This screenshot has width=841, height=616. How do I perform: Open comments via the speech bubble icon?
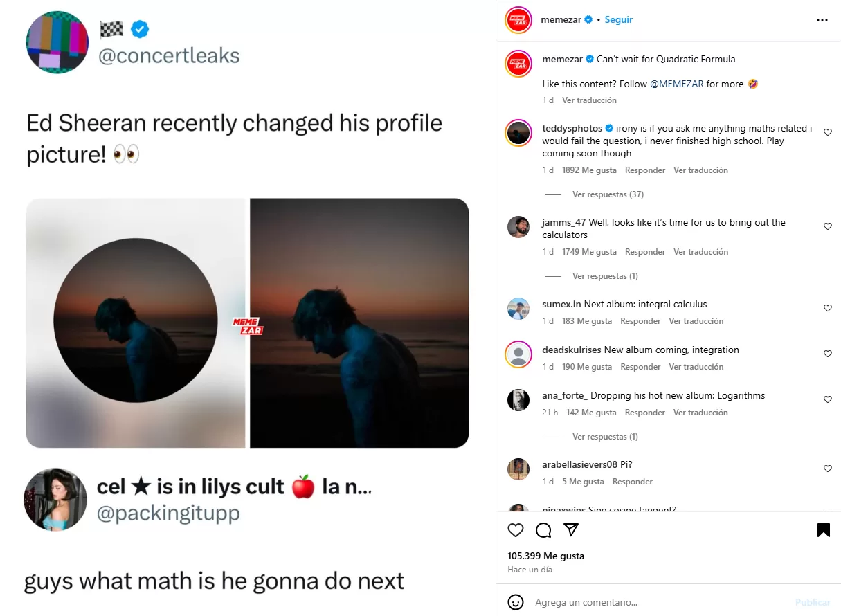pyautogui.click(x=543, y=529)
